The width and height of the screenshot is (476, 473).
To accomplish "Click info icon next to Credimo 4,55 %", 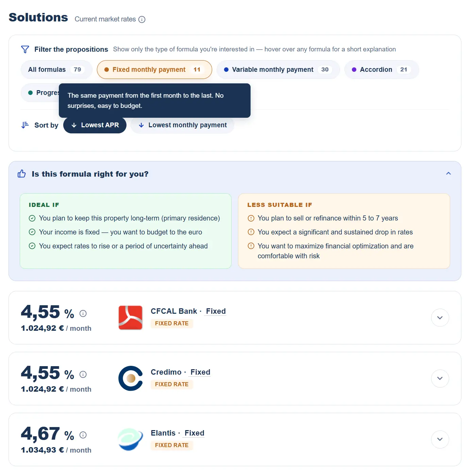I will (x=83, y=374).
